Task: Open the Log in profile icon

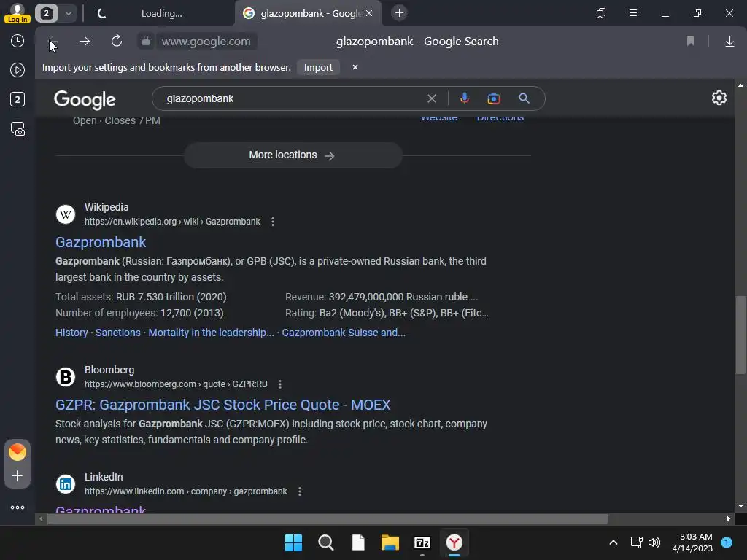Action: (18, 13)
